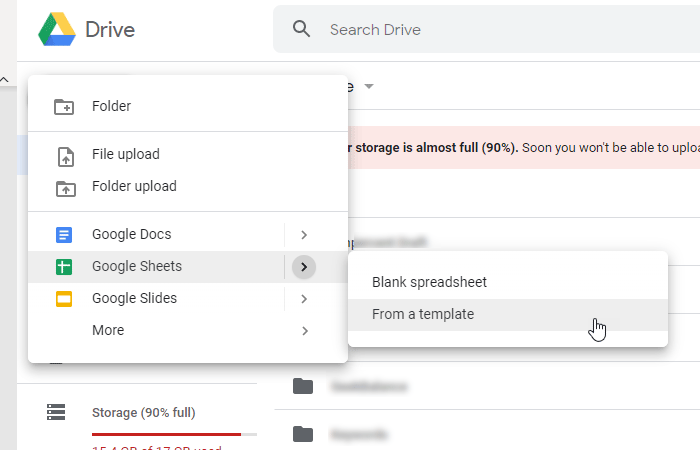Expand the Google Docs submenu arrow
Image resolution: width=700 pixels, height=450 pixels.
[x=304, y=235]
